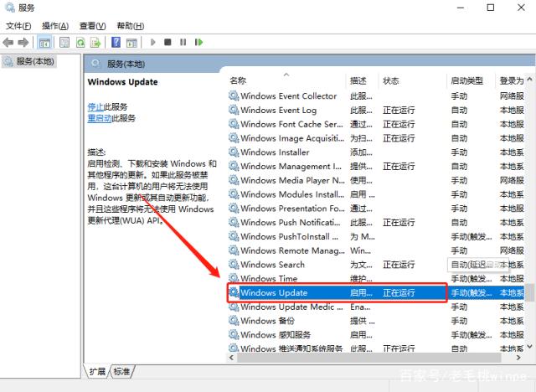Screen dimensions: 536x392
Task: Click gear icon of Windows Event Log row
Action: 234,110
